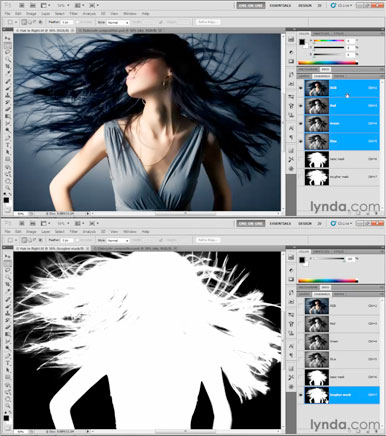This screenshot has height=436, width=386.
Task: Open CS Live menu in the mask window
Action: click(x=342, y=223)
